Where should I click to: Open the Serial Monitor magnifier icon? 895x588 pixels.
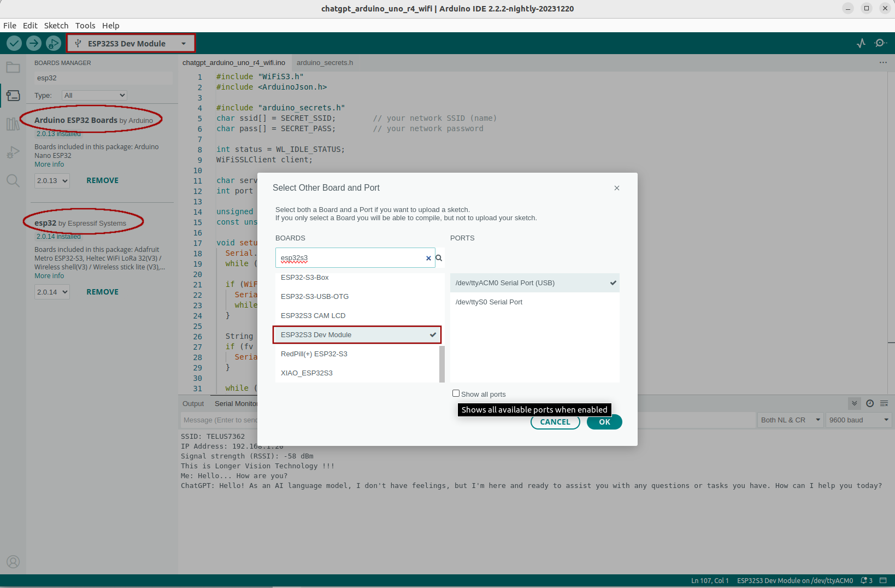click(x=880, y=43)
